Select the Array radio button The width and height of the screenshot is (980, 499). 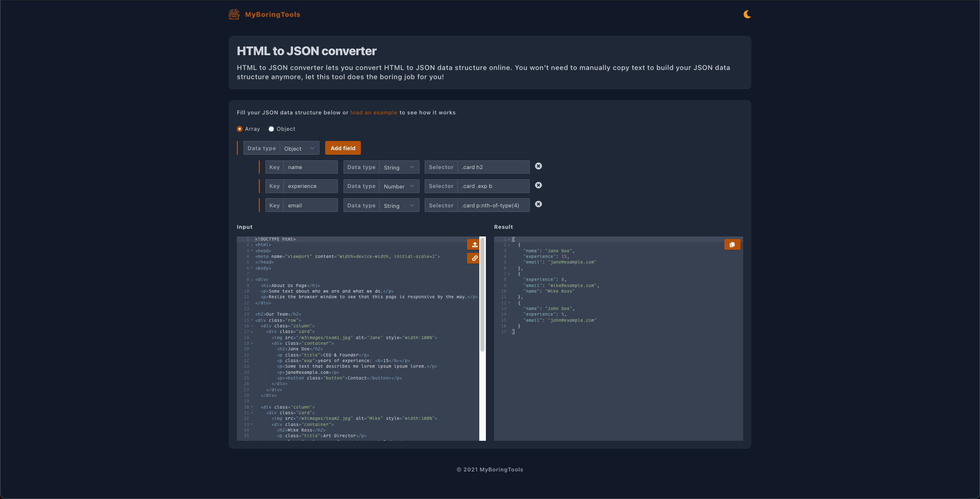240,129
